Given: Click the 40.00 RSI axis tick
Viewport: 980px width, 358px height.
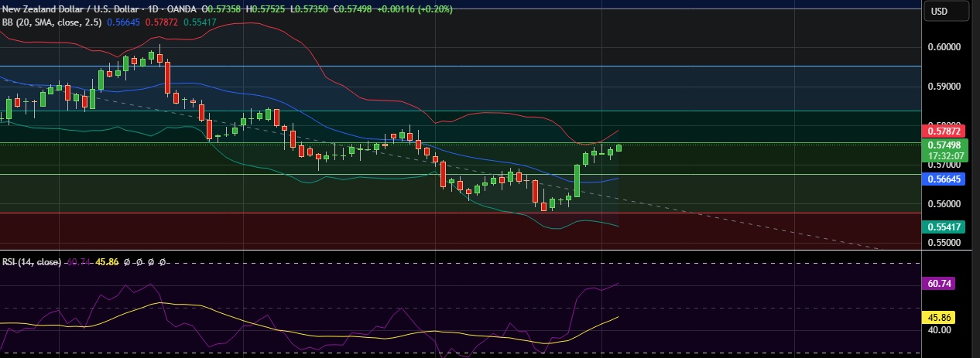Looking at the screenshot, I should (940, 329).
